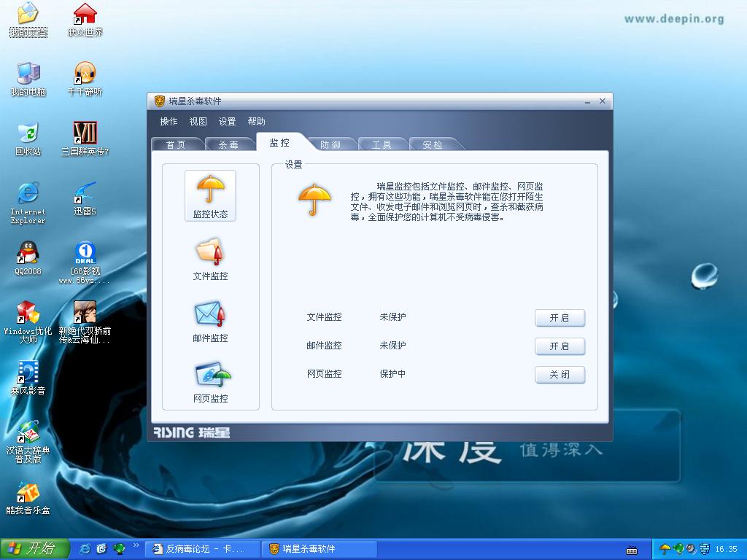Switch to 反病毒论坛 taskbar window
Screen dimensions: 747x560
pyautogui.click(x=202, y=549)
